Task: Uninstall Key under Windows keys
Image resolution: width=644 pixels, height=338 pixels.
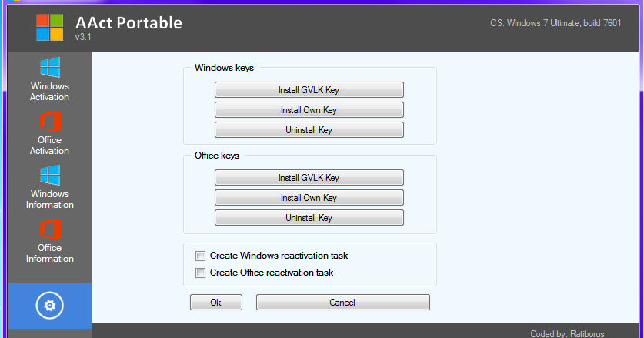Action: pyautogui.click(x=309, y=130)
